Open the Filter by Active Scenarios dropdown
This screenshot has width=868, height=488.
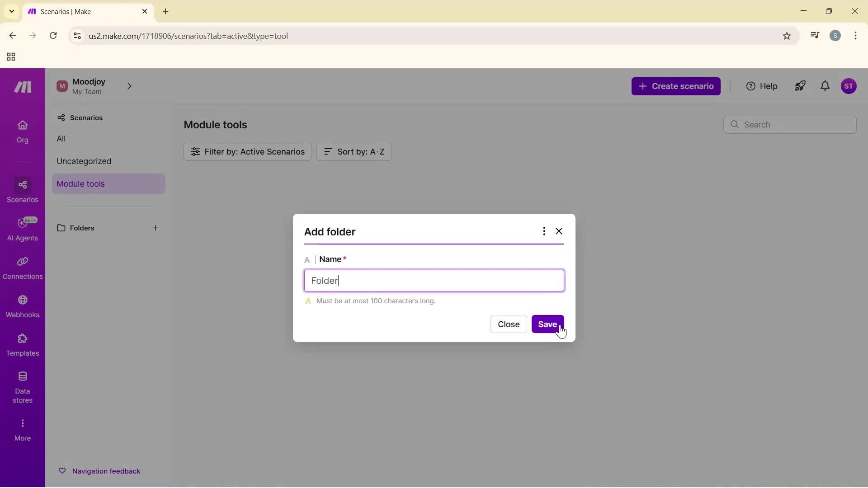(248, 151)
